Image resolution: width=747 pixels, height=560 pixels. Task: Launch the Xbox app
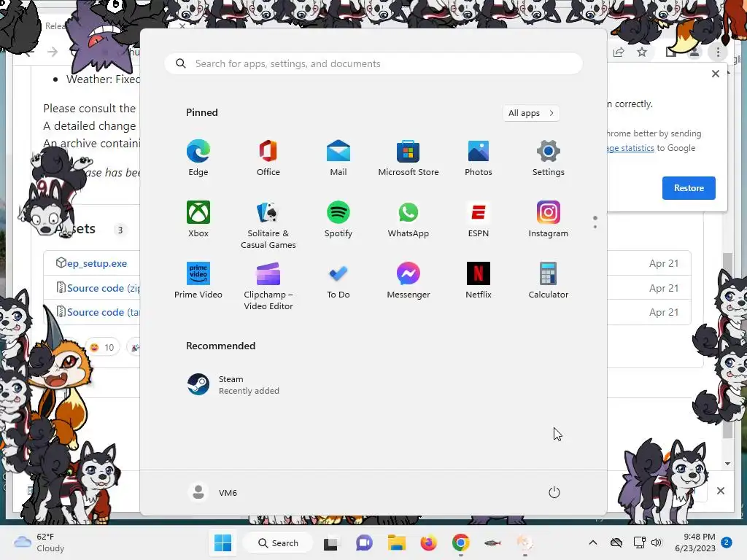(x=198, y=219)
